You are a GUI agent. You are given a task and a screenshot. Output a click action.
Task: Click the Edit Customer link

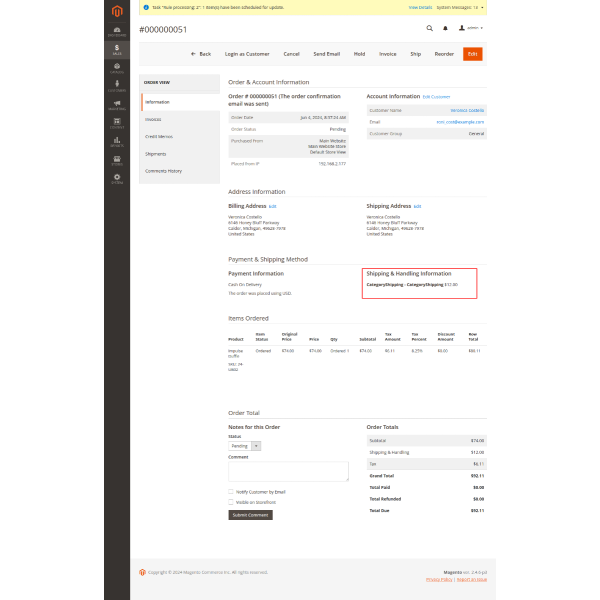click(x=436, y=96)
